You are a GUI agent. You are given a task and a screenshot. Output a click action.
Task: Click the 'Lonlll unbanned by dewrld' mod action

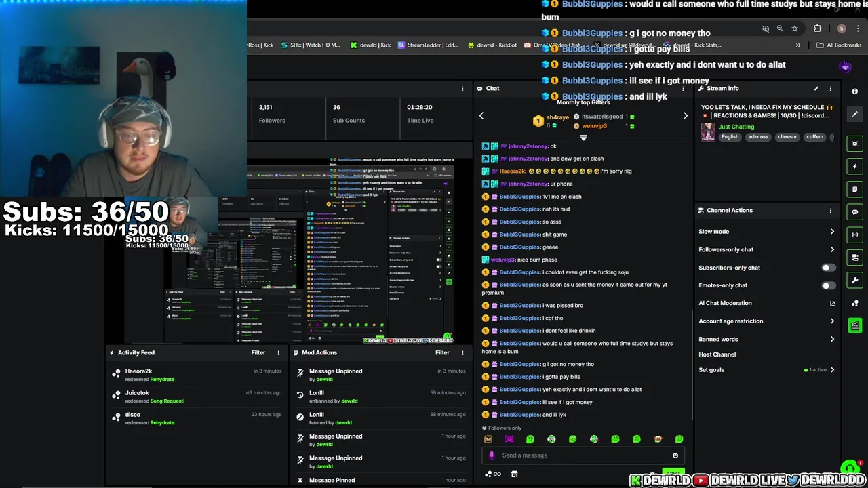[382, 396]
